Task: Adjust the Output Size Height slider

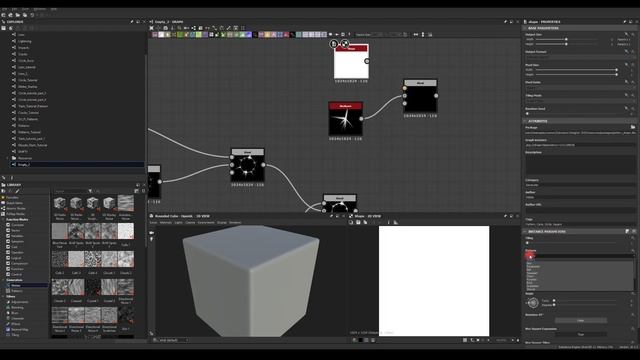Action: click(x=566, y=44)
